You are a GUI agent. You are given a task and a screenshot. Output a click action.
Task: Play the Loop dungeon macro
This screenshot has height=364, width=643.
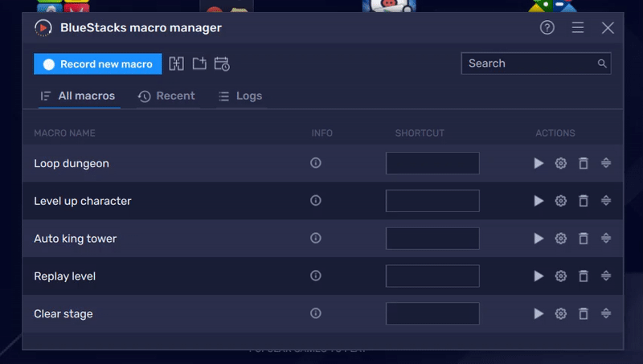[539, 163]
